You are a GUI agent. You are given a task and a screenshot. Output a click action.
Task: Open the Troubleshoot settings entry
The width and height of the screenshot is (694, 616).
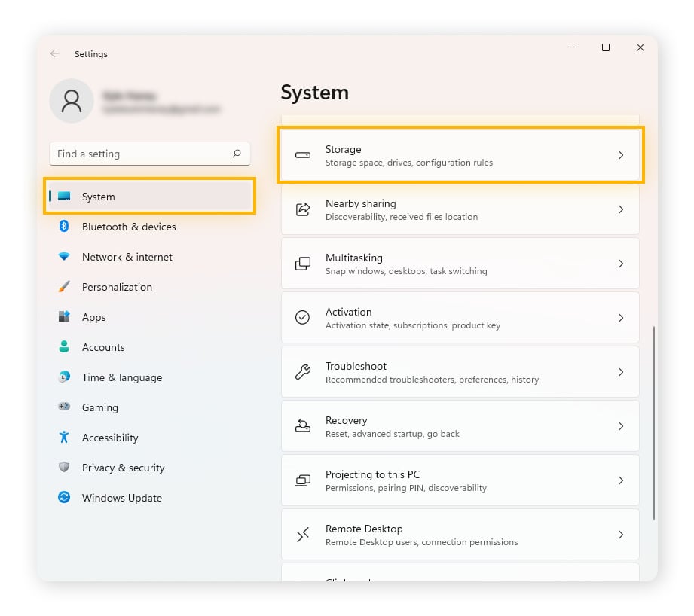click(460, 371)
